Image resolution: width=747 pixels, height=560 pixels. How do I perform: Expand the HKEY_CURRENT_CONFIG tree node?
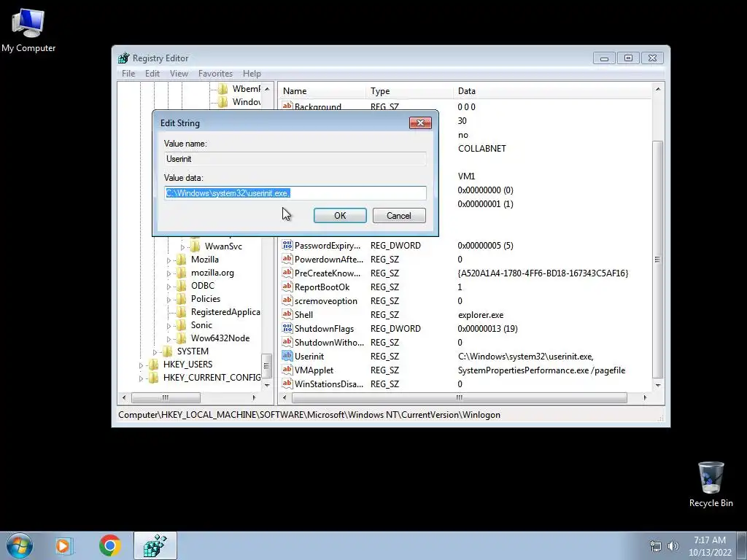point(141,378)
